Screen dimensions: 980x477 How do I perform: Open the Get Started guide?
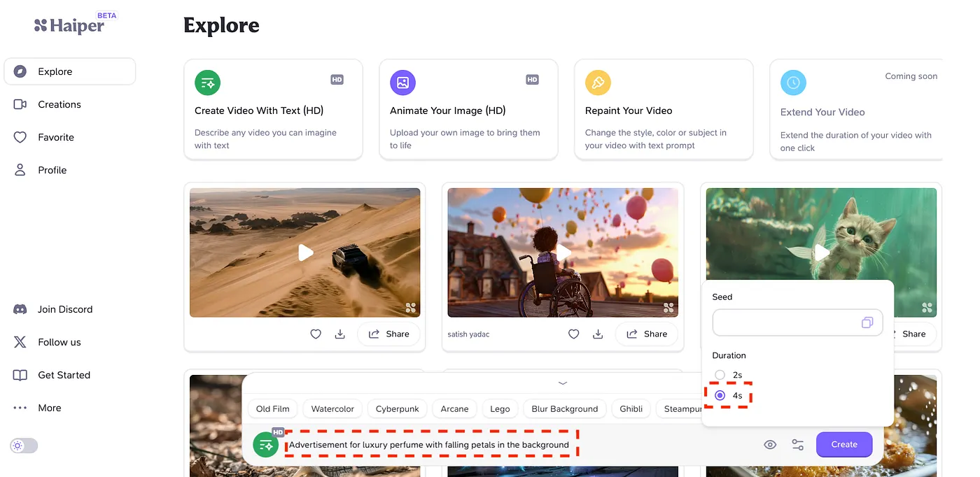(x=51, y=375)
